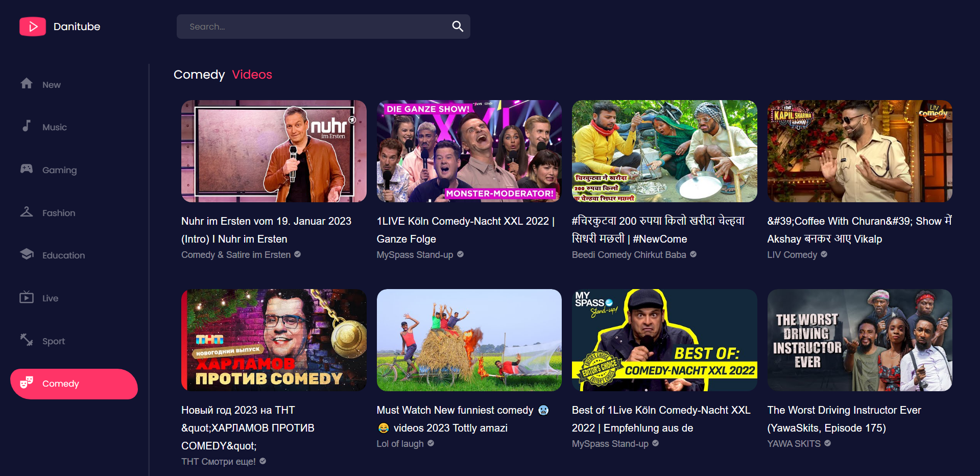Click the Danitube play logo icon
980x476 pixels.
(33, 27)
